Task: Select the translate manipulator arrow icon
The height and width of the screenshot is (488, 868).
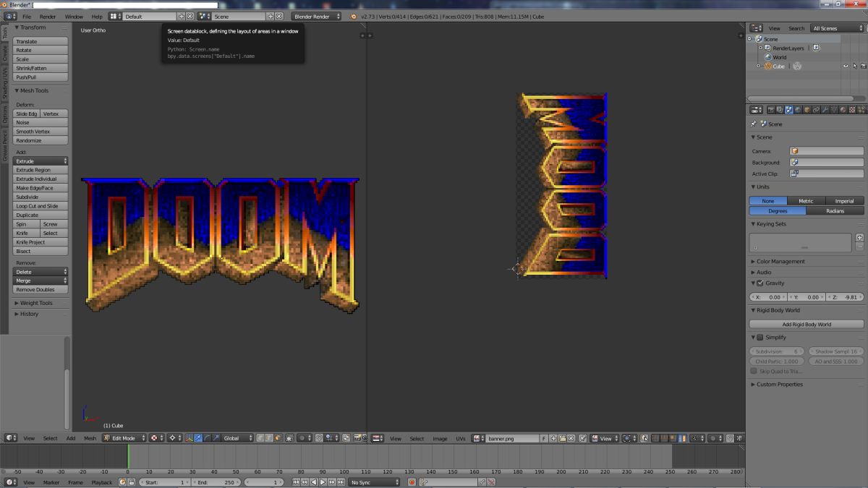Action: tap(197, 438)
